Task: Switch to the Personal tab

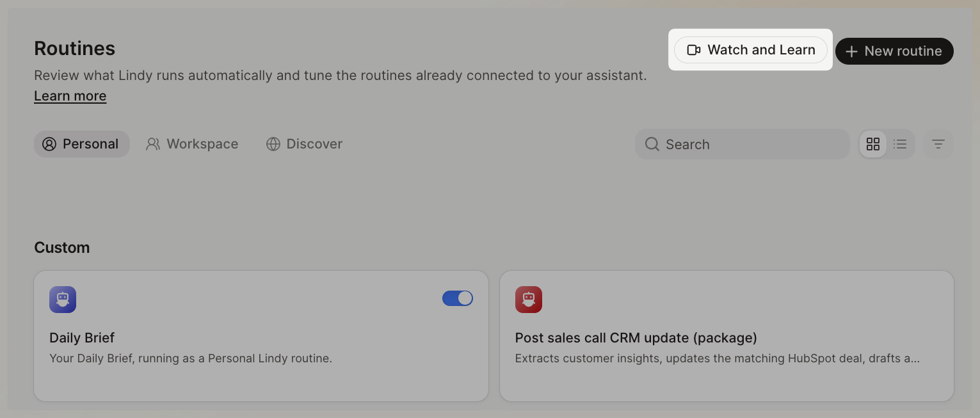Action: [x=81, y=144]
